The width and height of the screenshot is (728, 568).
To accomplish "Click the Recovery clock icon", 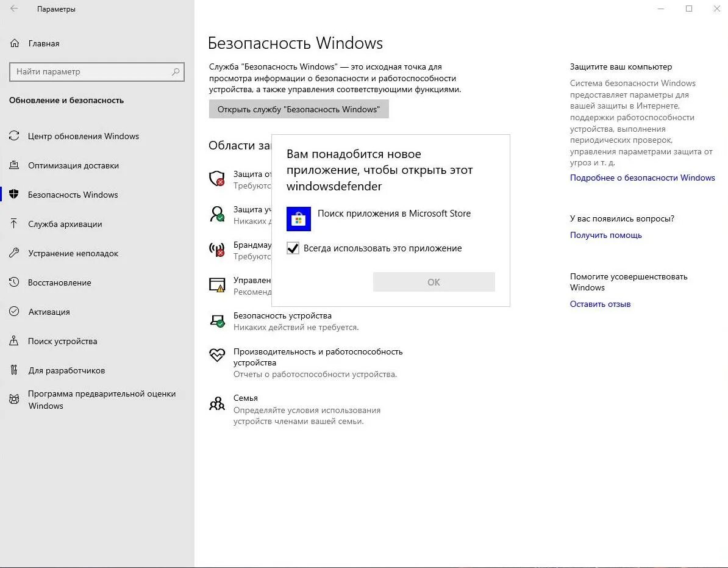I will [x=14, y=282].
